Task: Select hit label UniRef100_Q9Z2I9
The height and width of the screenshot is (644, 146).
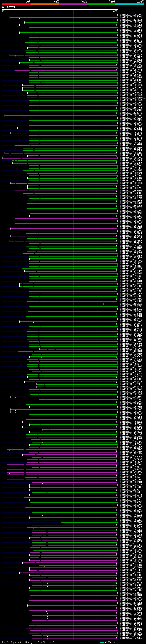Action: click(x=131, y=40)
